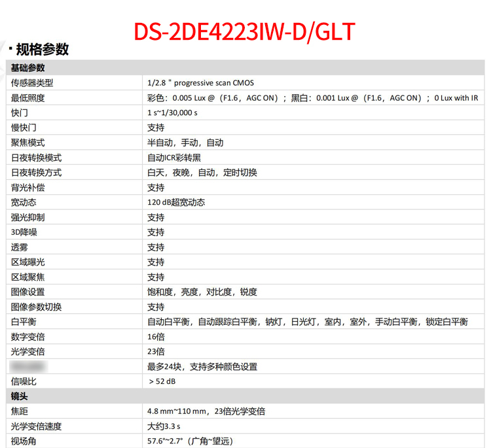
Task: Click the label 快门
Action: 20,112
